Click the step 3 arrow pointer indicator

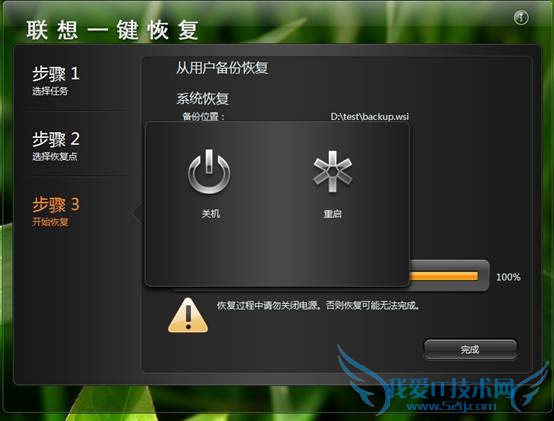coord(136,213)
